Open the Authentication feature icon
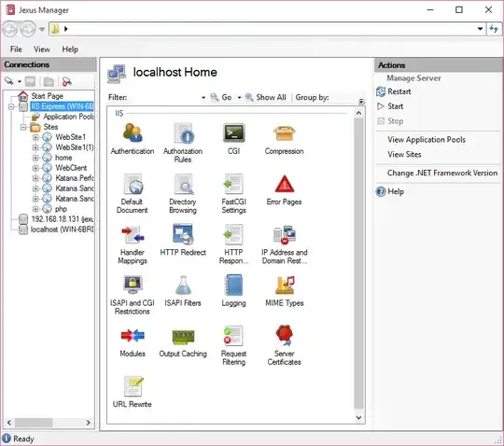Image resolution: width=504 pixels, height=446 pixels. pos(133,133)
